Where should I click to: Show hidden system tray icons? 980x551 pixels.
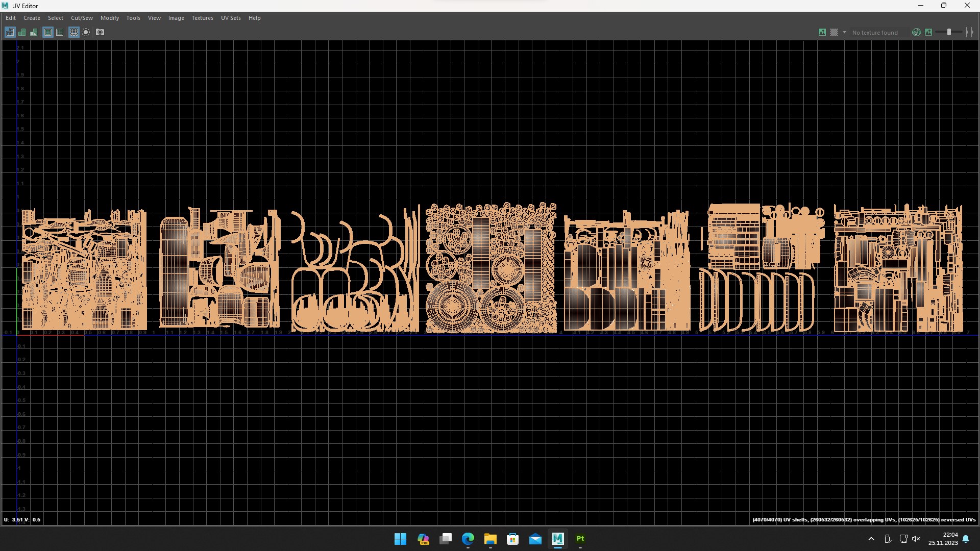click(x=871, y=539)
